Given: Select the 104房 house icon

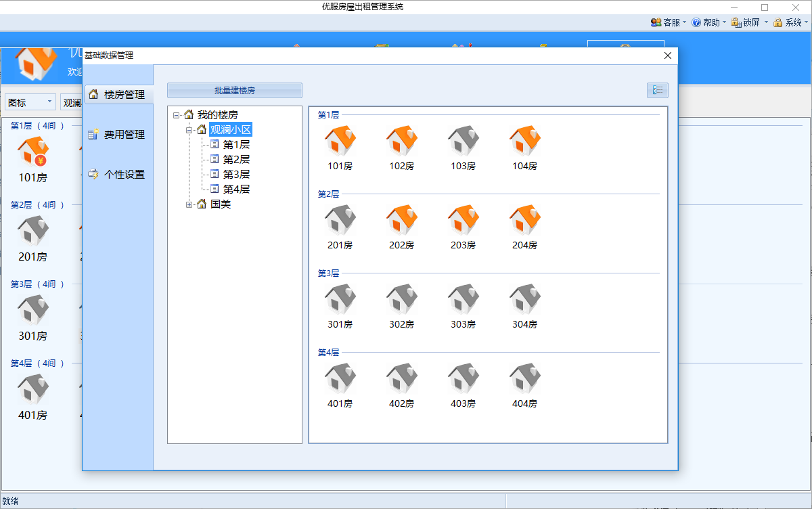Looking at the screenshot, I should tap(524, 141).
